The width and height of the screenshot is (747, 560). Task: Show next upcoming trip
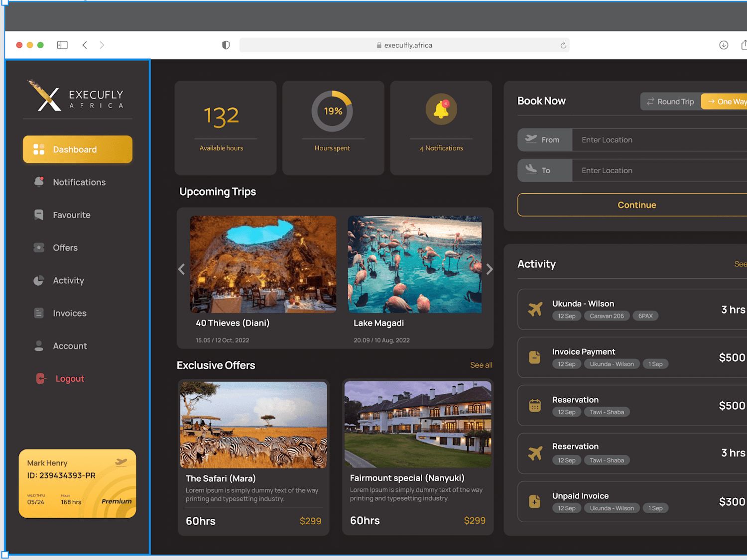click(490, 269)
